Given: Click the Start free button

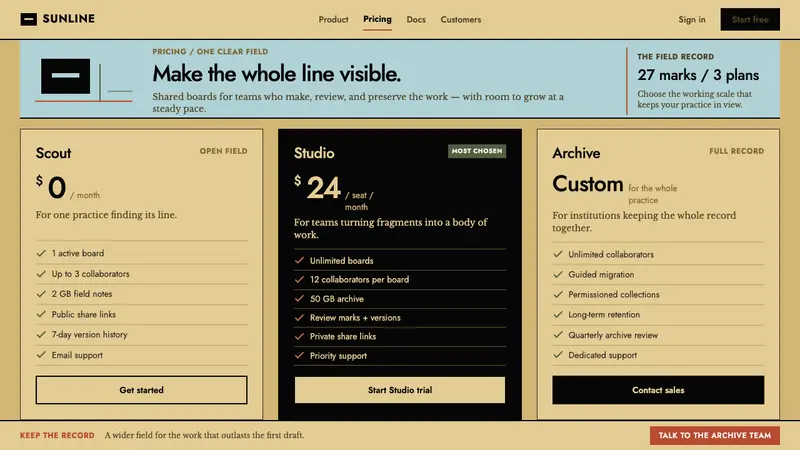Looking at the screenshot, I should click(x=750, y=19).
